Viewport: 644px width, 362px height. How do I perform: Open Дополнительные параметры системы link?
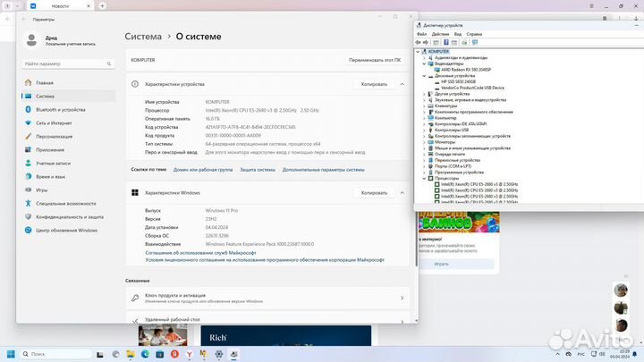(x=323, y=170)
